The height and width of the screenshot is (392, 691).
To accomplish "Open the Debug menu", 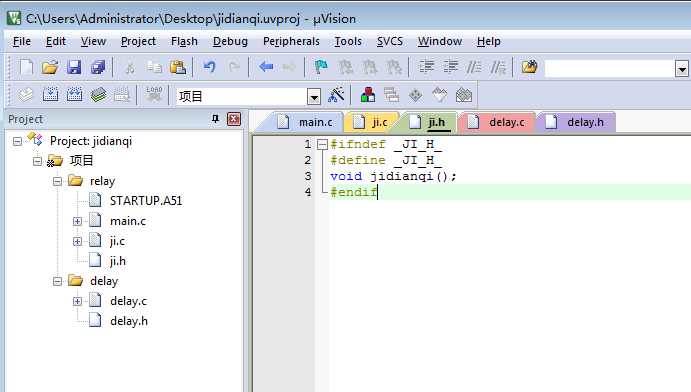I will [230, 41].
